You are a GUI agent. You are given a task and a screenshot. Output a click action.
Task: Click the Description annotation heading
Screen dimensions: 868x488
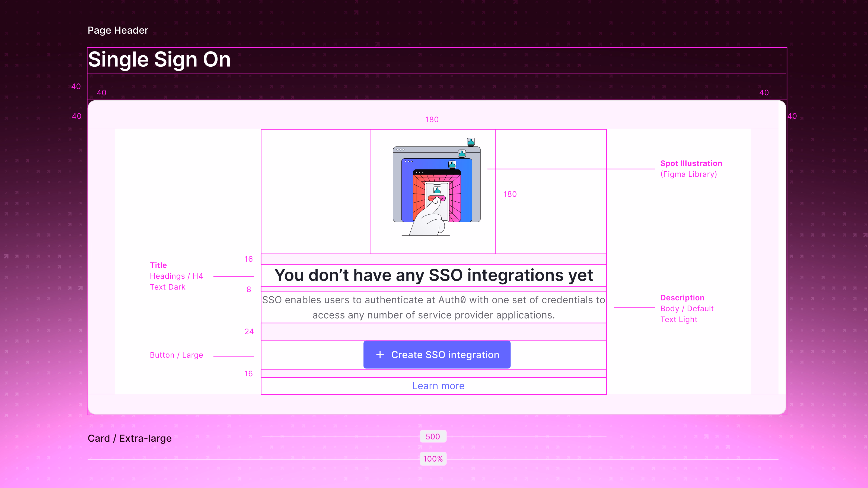[682, 298]
